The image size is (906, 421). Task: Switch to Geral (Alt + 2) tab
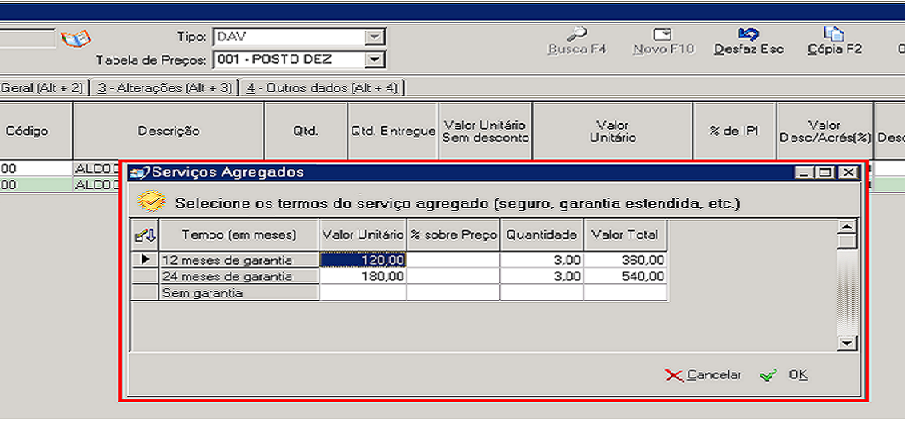coord(44,88)
